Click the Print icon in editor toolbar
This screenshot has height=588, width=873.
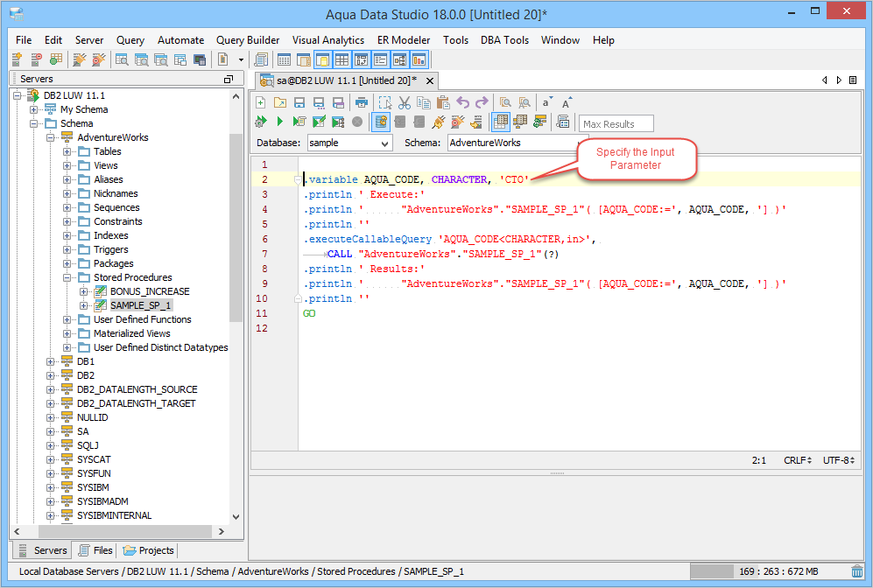click(361, 102)
